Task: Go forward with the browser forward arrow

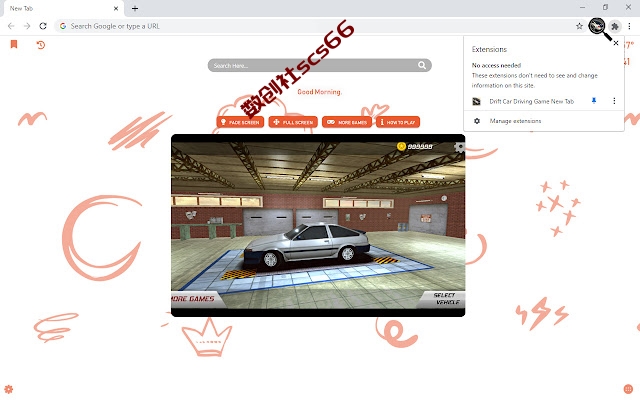Action: [27, 26]
